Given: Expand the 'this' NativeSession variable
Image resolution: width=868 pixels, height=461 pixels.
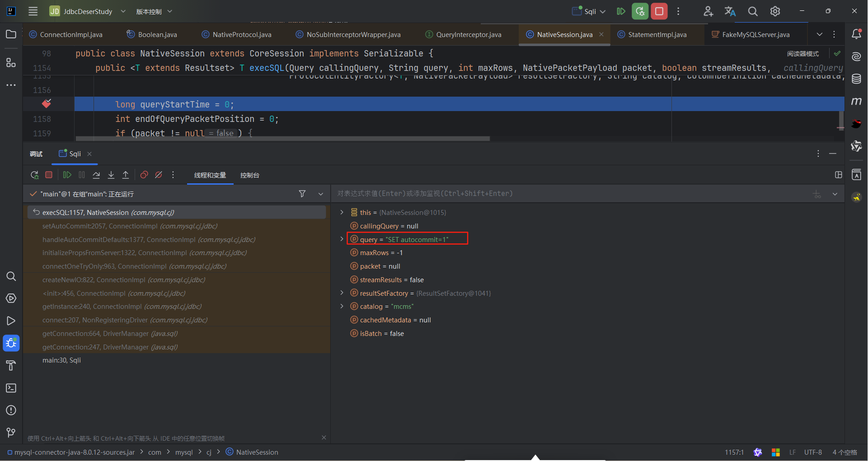Looking at the screenshot, I should [x=342, y=212].
